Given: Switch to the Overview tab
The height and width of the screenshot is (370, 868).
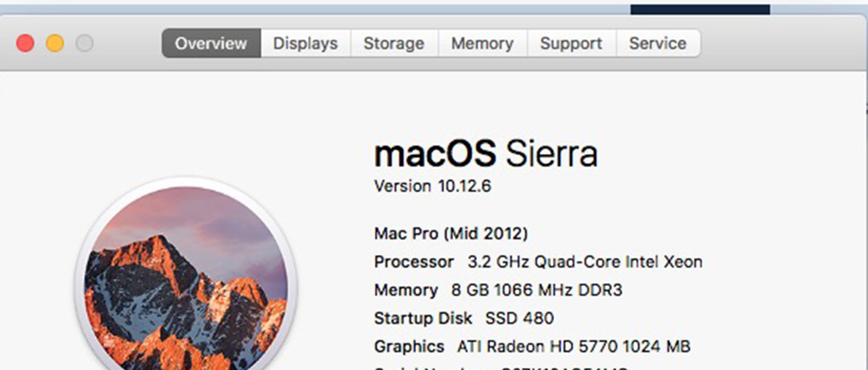Looking at the screenshot, I should [x=211, y=43].
